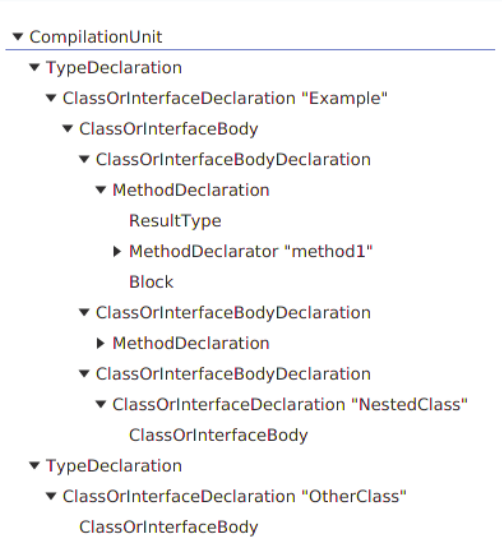Viewport: 502px width, 555px height.
Task: Collapse the third ClassOrInterfaceBodyDeclaration arrow
Action: (84, 374)
